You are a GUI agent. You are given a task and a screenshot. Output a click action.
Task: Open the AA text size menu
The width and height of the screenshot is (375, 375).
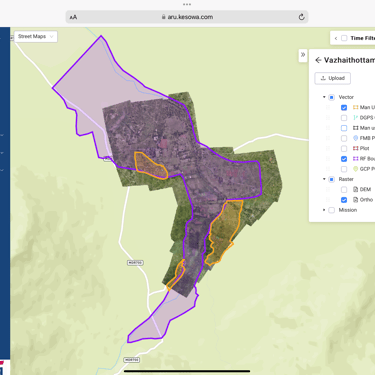[x=73, y=17]
